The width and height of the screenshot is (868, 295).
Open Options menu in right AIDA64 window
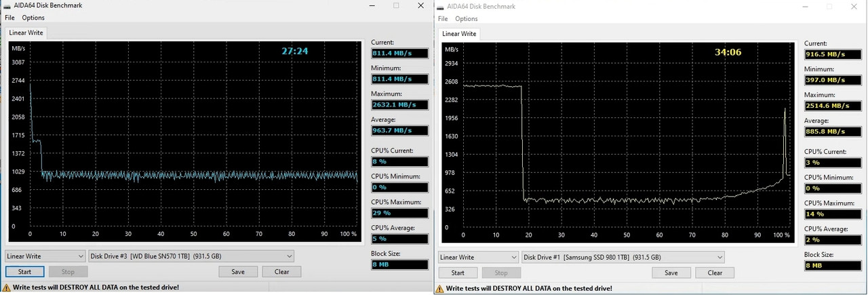(467, 19)
